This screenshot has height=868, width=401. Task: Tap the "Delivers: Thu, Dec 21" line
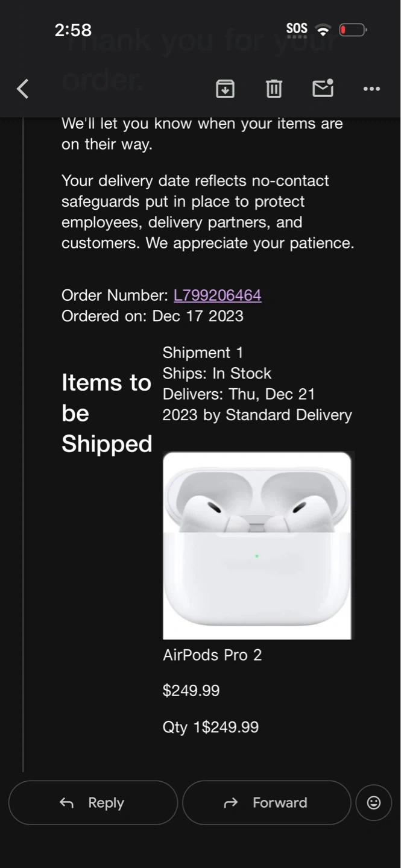(239, 394)
